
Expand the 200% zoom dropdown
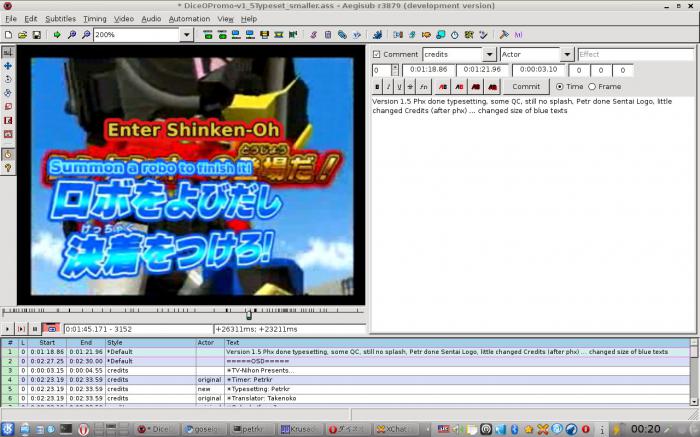pos(187,34)
